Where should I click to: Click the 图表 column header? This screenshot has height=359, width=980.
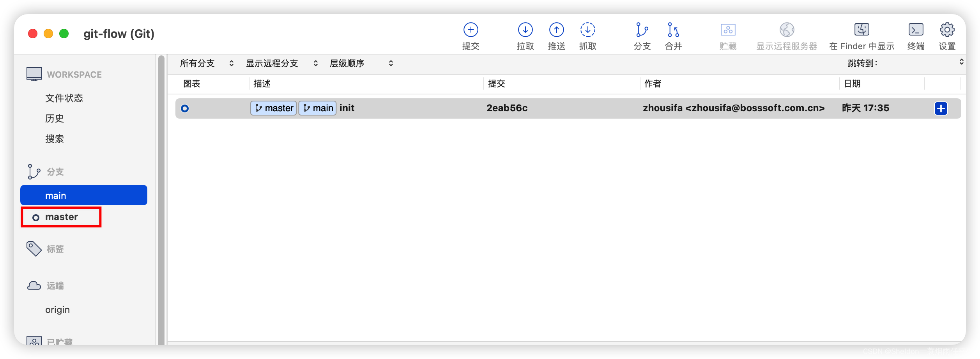pos(192,84)
